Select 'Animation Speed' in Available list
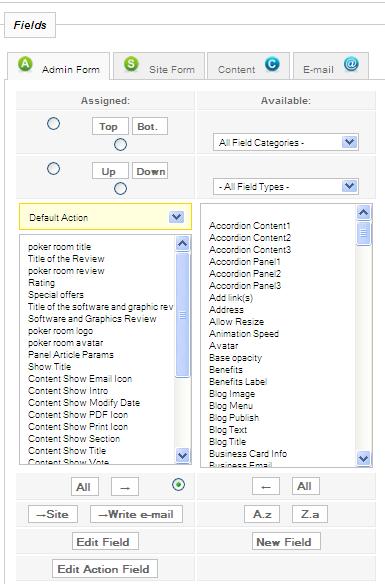Viewport: 385px width, 584px height. [x=244, y=333]
